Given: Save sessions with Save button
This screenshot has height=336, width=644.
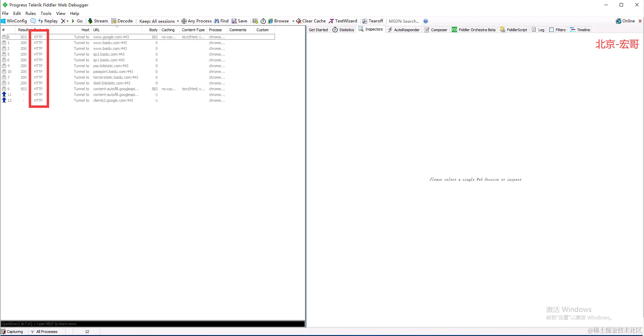Looking at the screenshot, I should click(239, 21).
